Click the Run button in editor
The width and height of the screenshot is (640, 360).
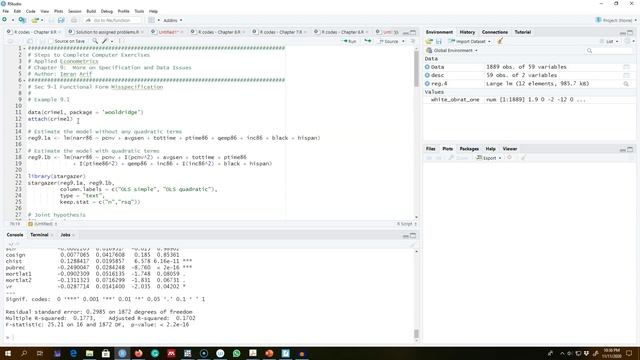point(350,41)
